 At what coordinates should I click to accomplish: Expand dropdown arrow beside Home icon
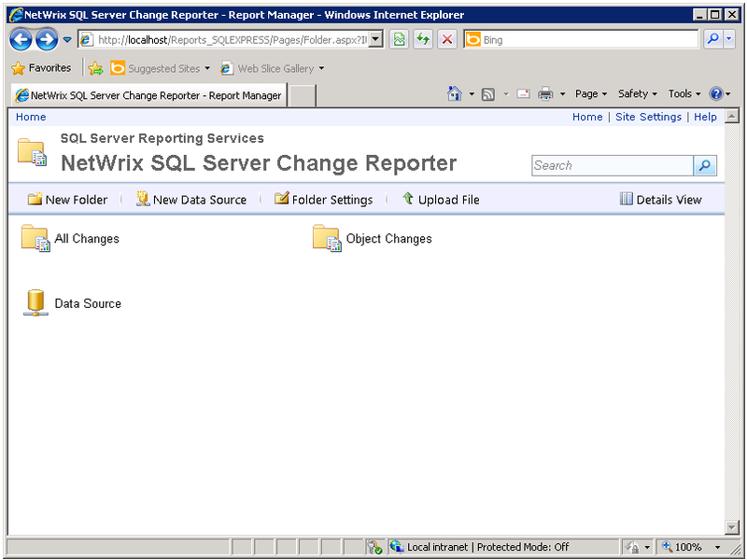(472, 94)
